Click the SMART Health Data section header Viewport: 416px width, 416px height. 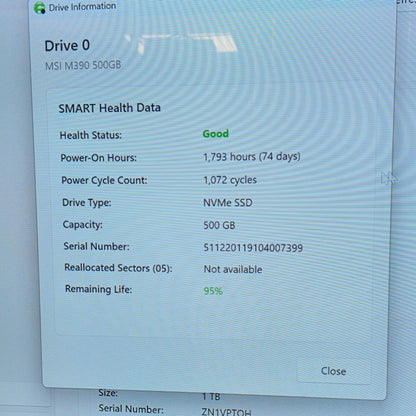(x=110, y=108)
